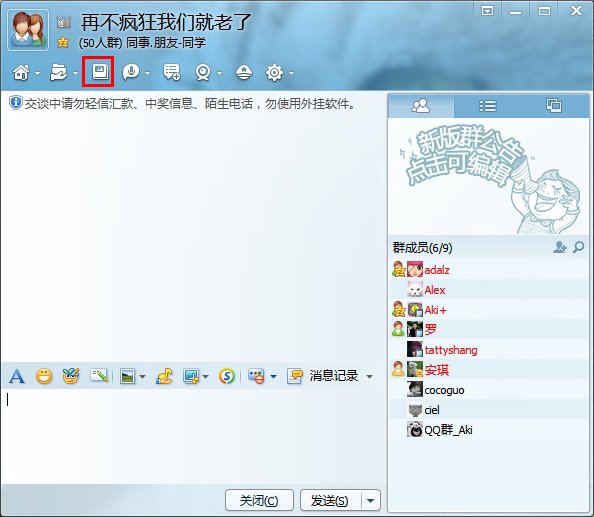Screen dimensions: 594x517
Task: Click the group home page icon
Action: click(x=21, y=72)
